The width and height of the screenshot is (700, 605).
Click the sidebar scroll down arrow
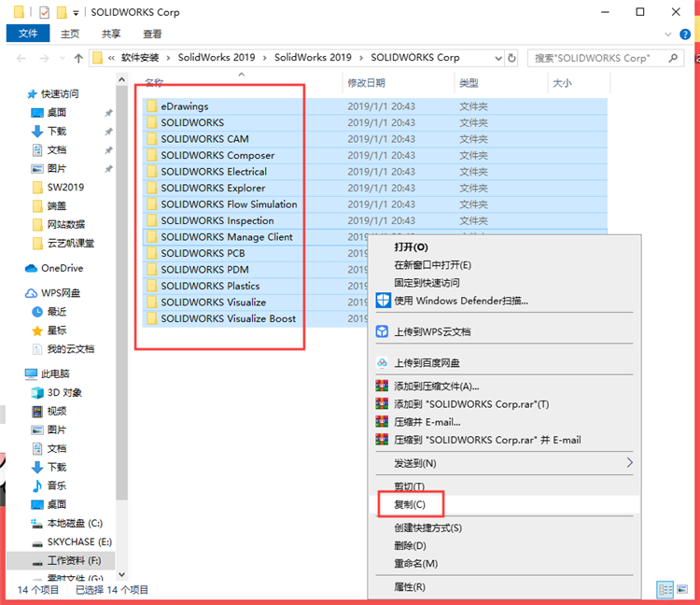(121, 574)
